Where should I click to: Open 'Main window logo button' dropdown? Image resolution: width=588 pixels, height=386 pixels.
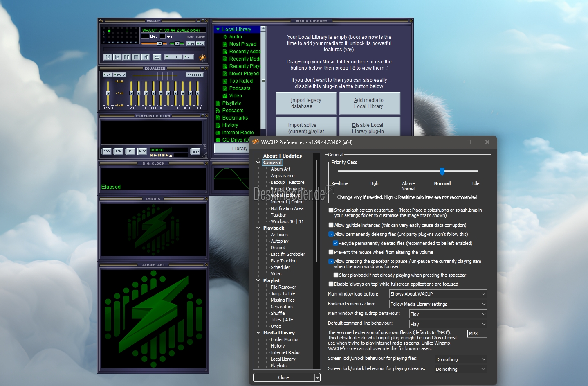[438, 294]
